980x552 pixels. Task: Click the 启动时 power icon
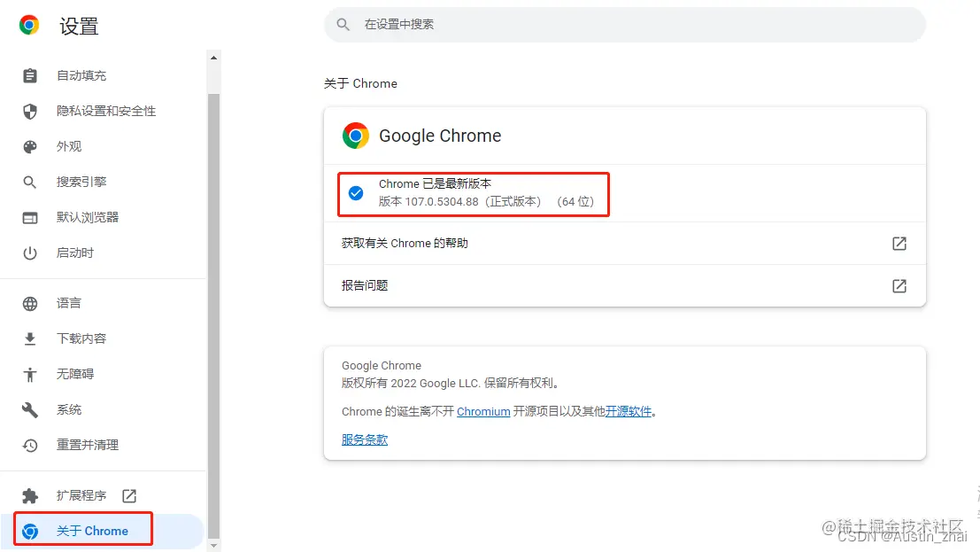click(30, 253)
